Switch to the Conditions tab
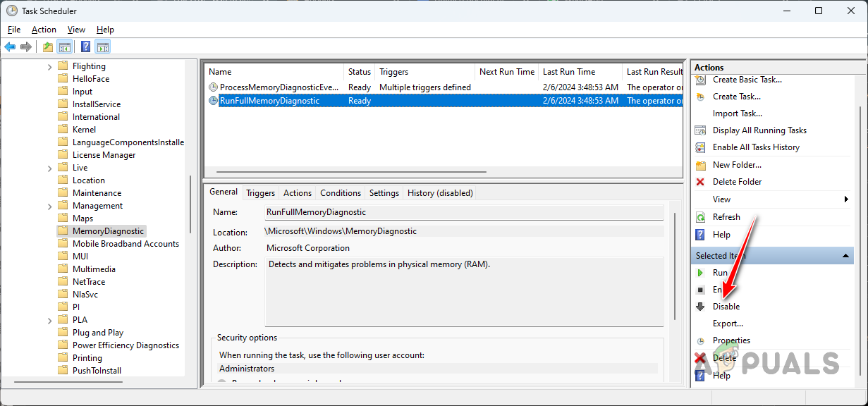The image size is (868, 406). (340, 192)
